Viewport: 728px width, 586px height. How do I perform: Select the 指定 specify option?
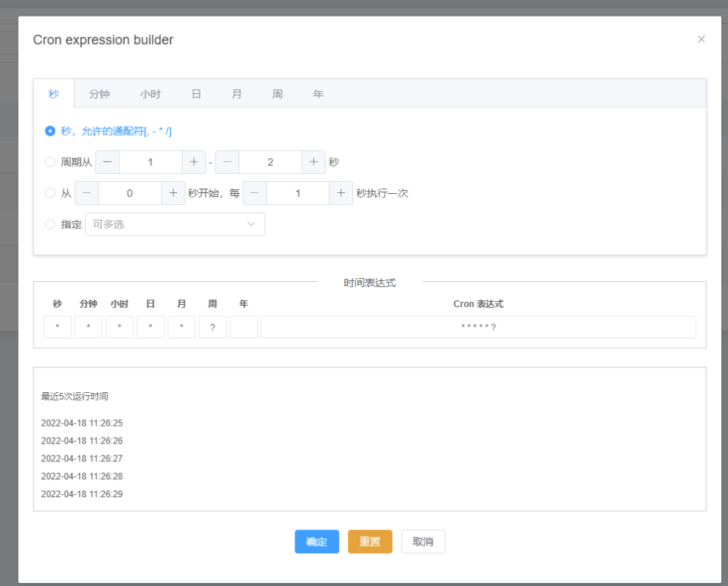(49, 224)
